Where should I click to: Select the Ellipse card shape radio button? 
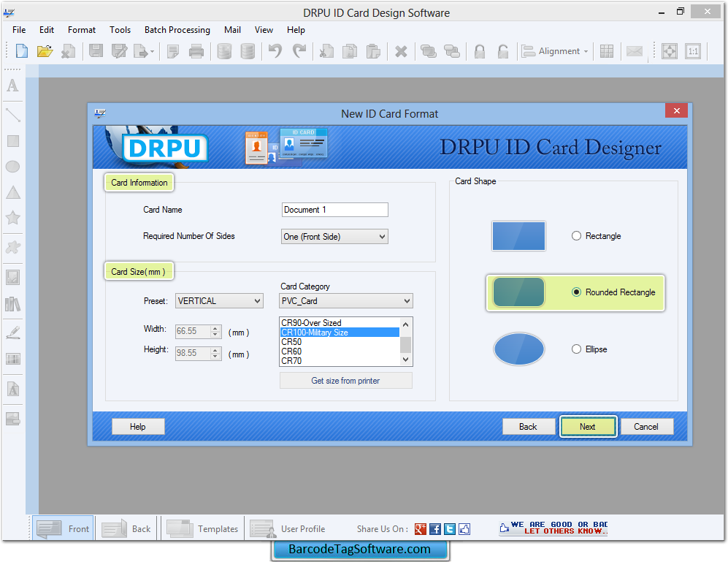576,349
